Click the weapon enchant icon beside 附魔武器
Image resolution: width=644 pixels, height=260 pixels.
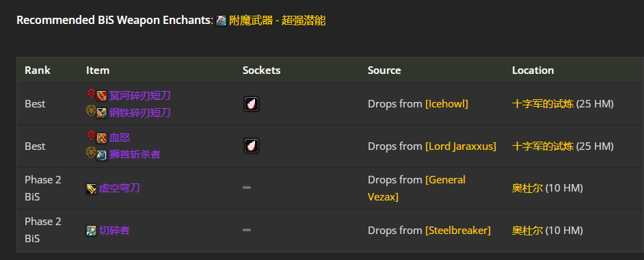coord(222,21)
